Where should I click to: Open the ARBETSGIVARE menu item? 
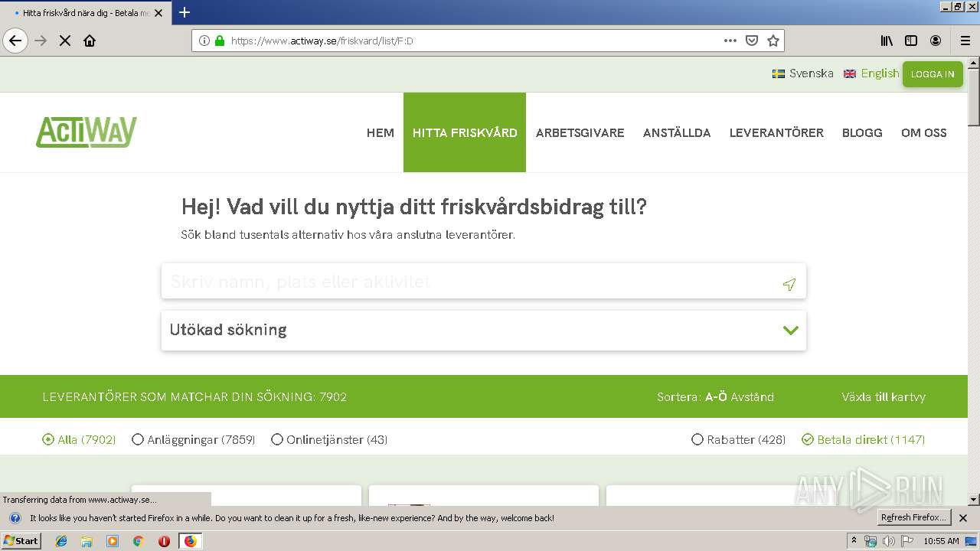pyautogui.click(x=580, y=132)
